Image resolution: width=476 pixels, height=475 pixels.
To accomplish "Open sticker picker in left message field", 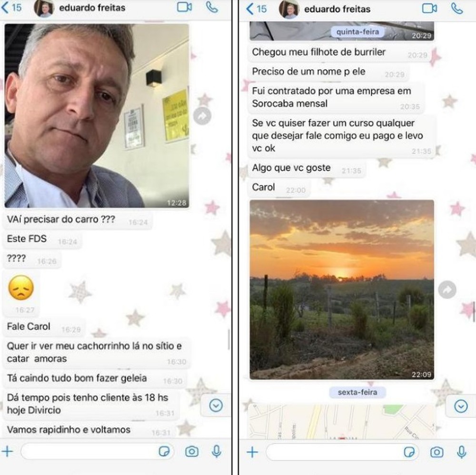I will (164, 452).
